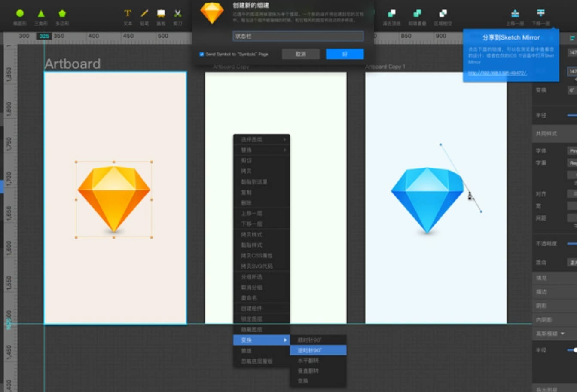
Task: Select the Pencil (铅笔) tool
Action: (x=144, y=14)
